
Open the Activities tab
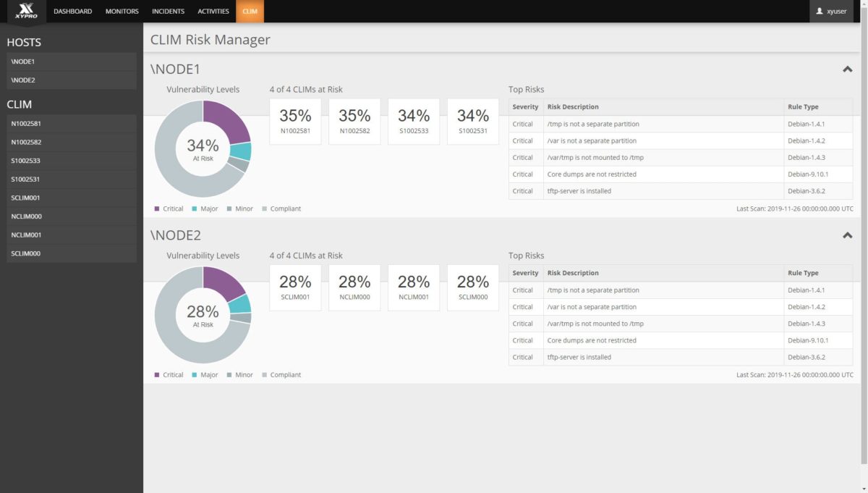coord(213,12)
